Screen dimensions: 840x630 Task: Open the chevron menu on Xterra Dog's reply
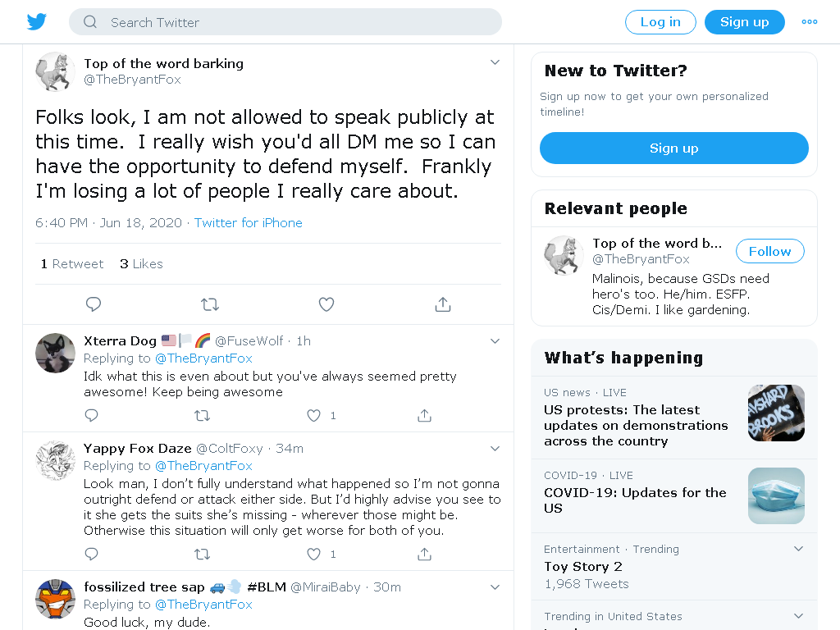click(x=495, y=341)
